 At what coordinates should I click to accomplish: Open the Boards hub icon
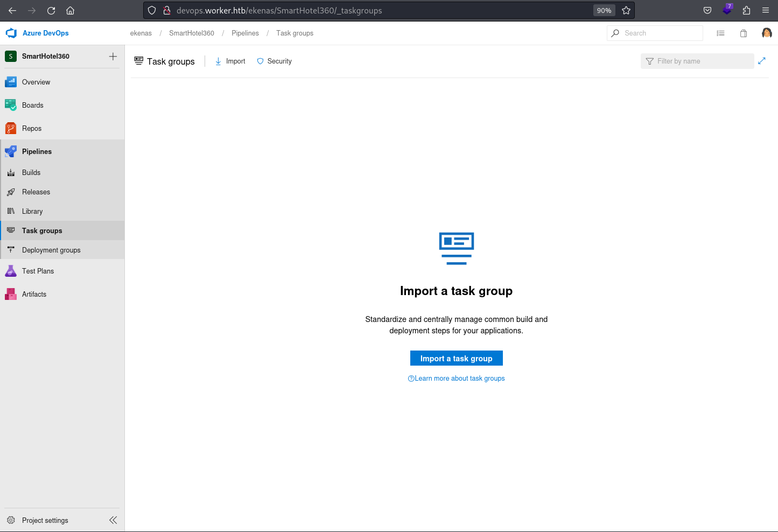pyautogui.click(x=11, y=105)
